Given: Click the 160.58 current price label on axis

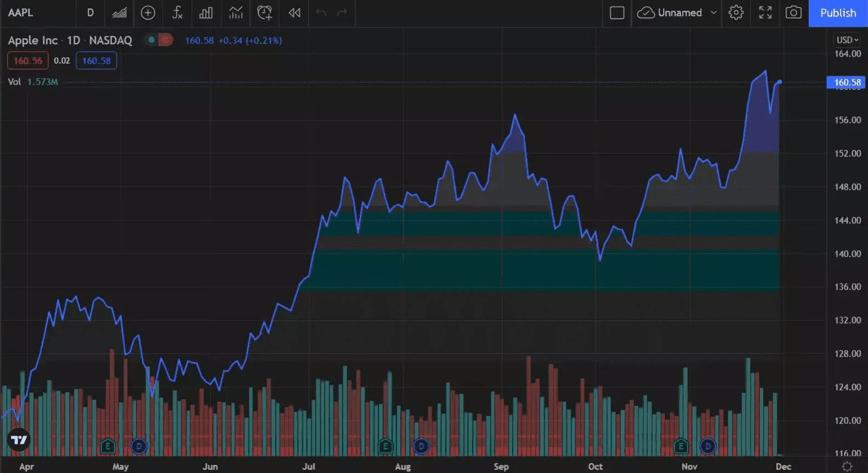Looking at the screenshot, I should pyautogui.click(x=847, y=82).
